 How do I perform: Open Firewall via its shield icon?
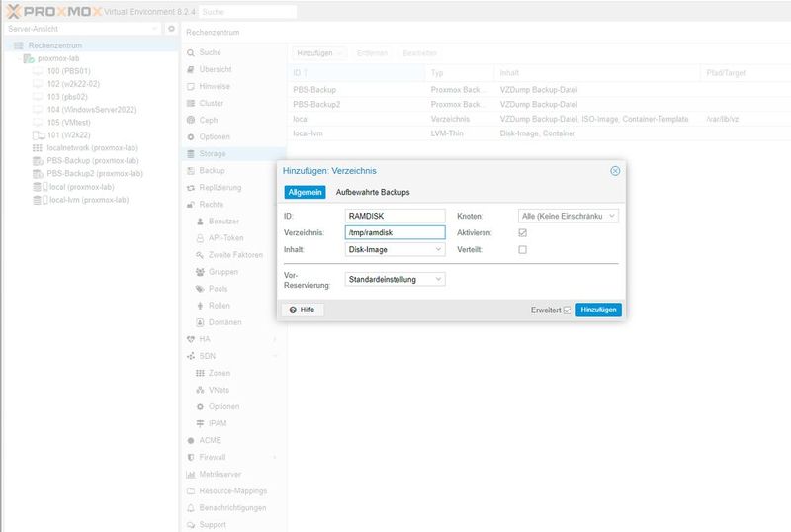coord(191,457)
